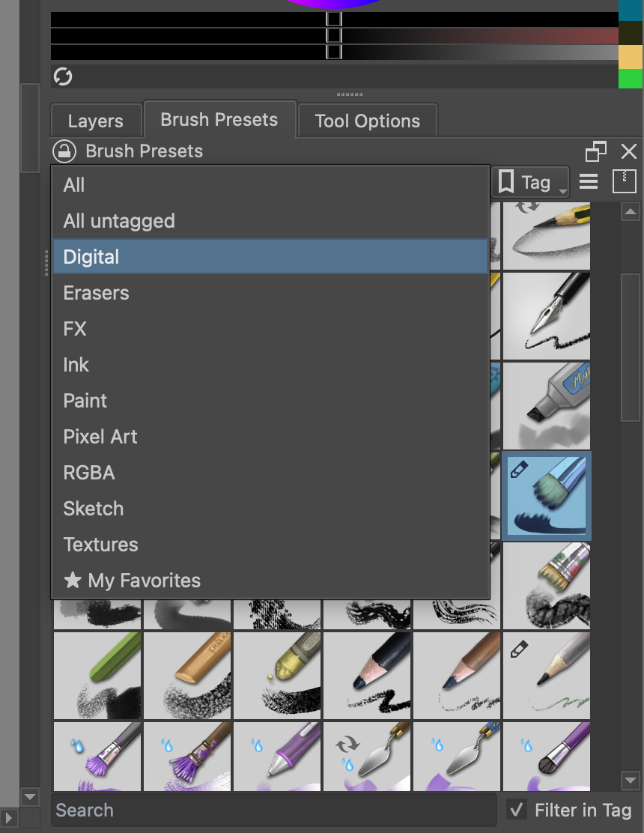Click the preset list scroll down arrow

pos(631,781)
